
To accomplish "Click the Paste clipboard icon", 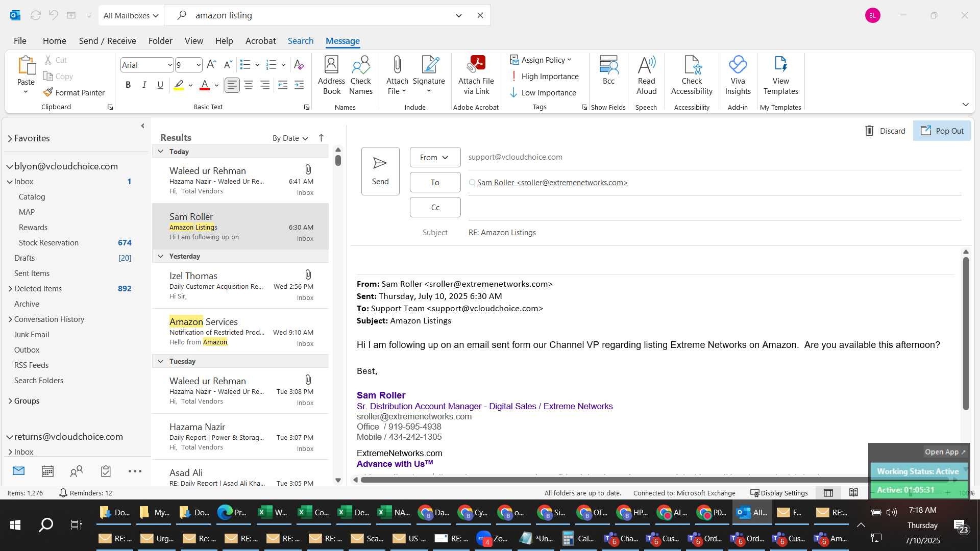I will tap(26, 66).
